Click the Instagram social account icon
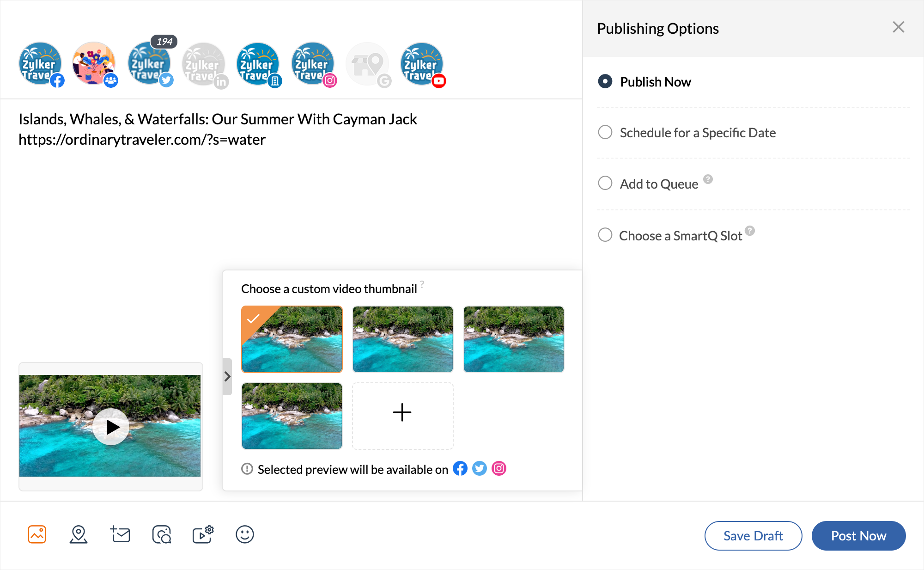The height and width of the screenshot is (570, 924). click(312, 64)
